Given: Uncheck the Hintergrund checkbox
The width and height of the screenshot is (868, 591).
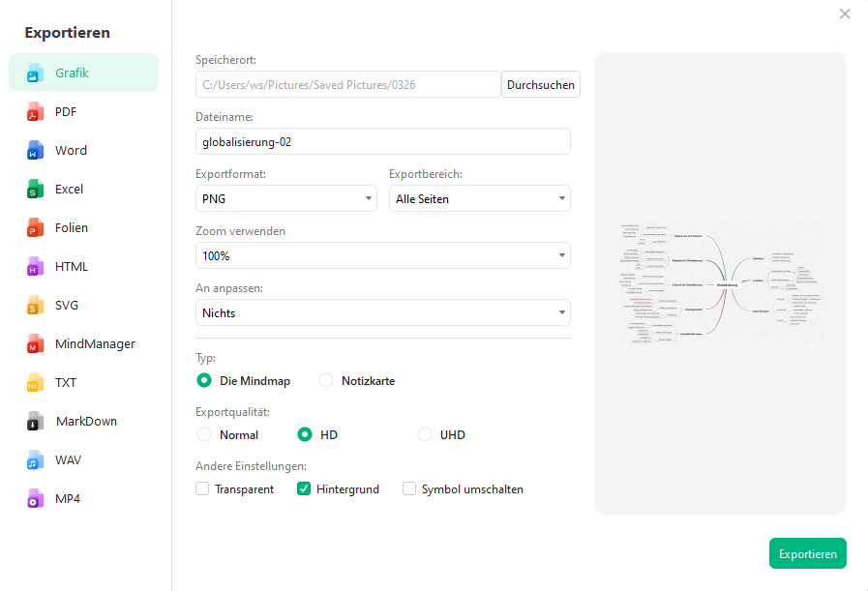Looking at the screenshot, I should tap(304, 489).
